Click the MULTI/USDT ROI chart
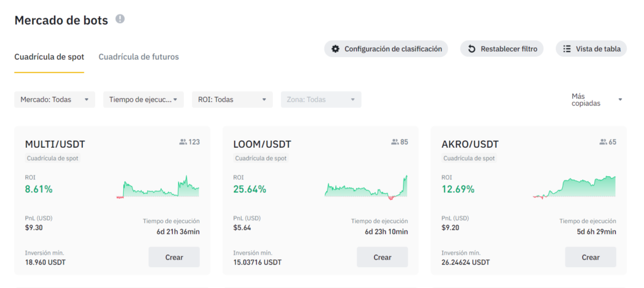Viewport: 644px width, 288px height. (158, 187)
